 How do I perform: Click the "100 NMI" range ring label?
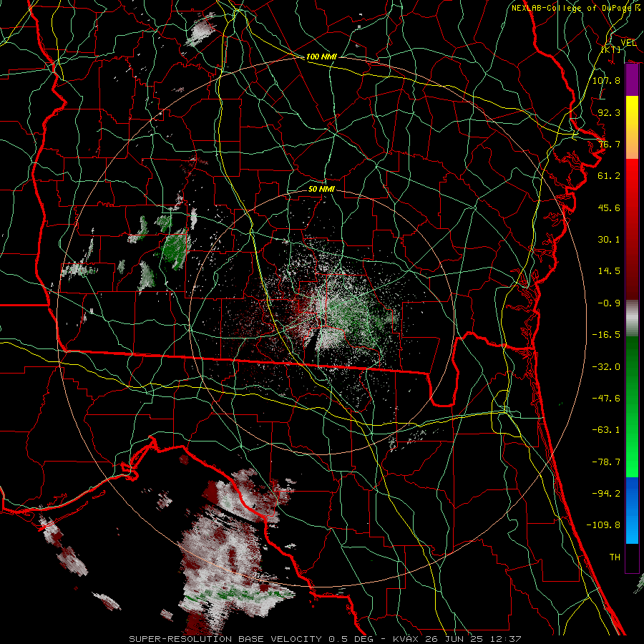(x=321, y=57)
